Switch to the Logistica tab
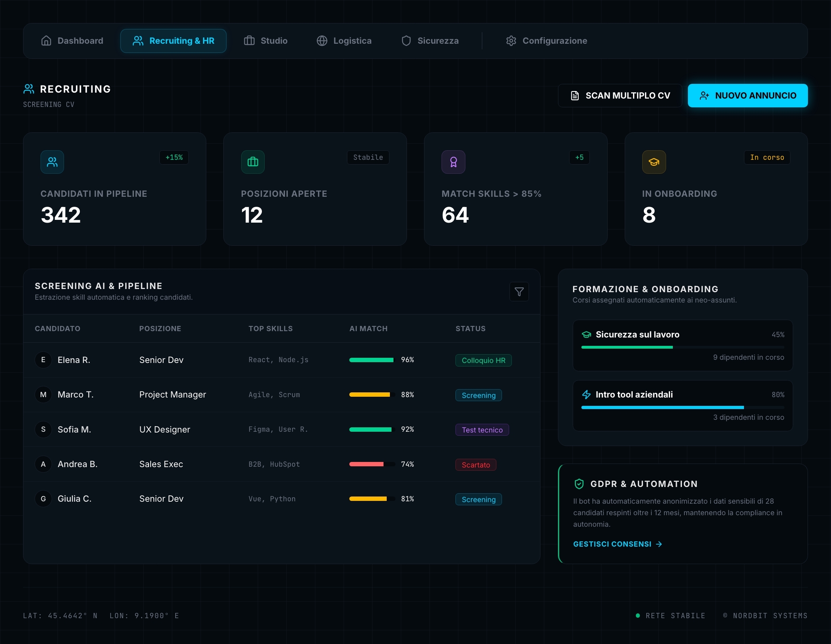 [x=344, y=41]
